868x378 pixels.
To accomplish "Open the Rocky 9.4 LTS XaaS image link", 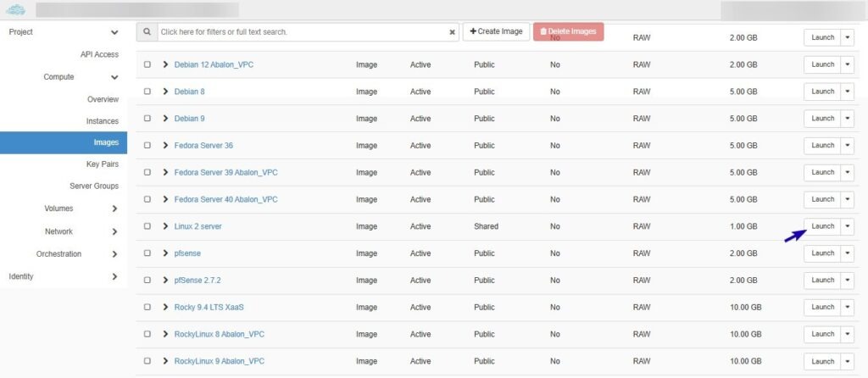I will click(209, 307).
